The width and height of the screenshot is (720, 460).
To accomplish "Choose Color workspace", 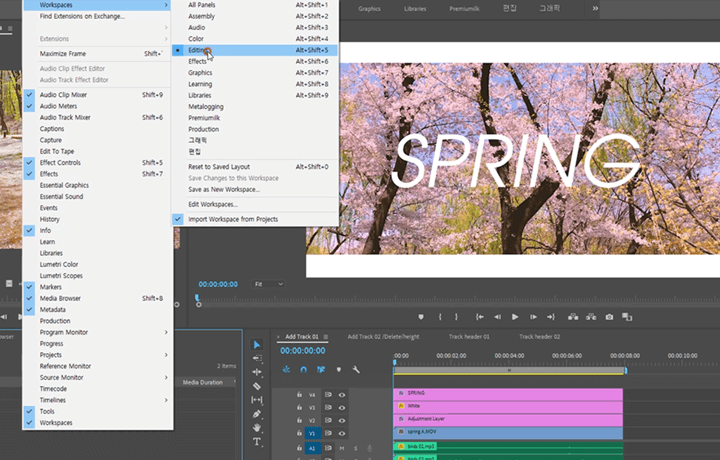I will tap(255, 39).
